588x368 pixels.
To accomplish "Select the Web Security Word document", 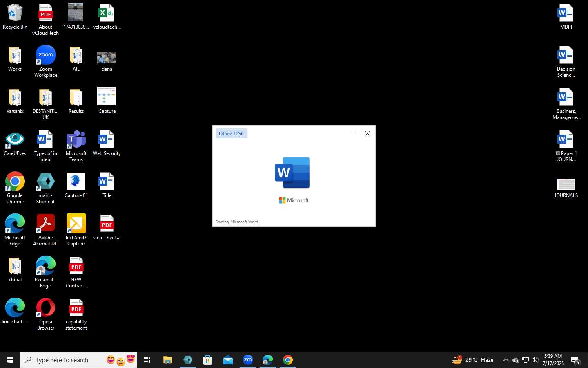I will click(x=107, y=144).
